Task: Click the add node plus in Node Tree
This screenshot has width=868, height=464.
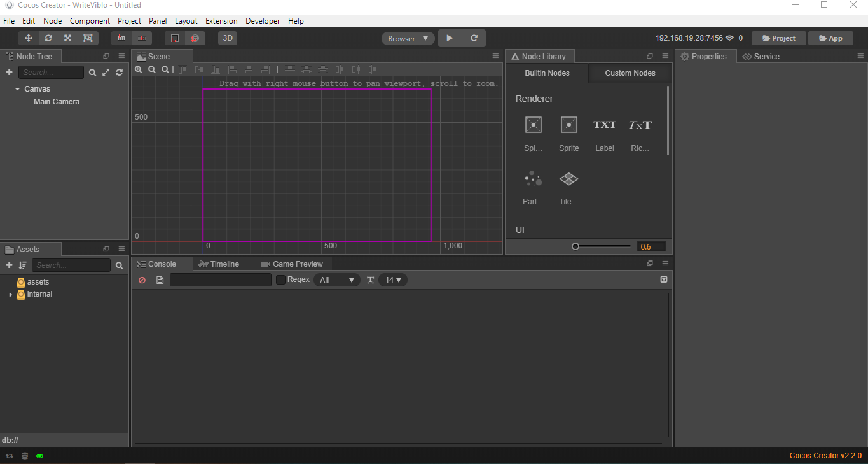Action: pos(9,73)
